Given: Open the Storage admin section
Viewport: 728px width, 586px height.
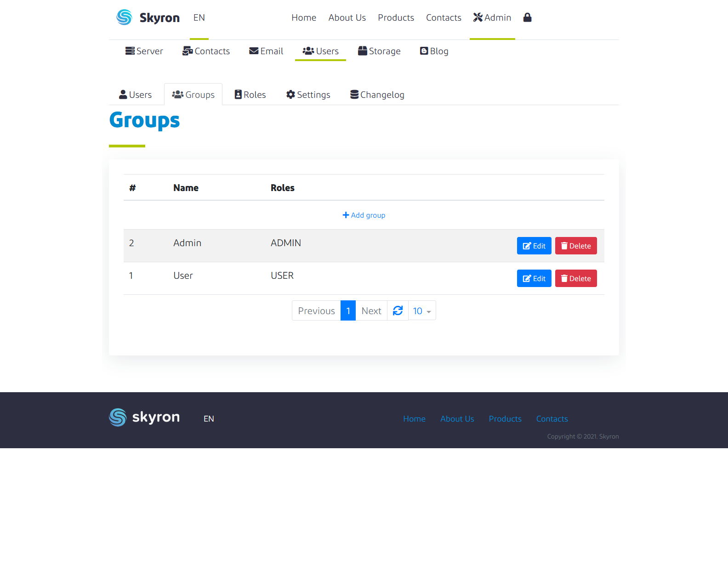Looking at the screenshot, I should pos(379,51).
